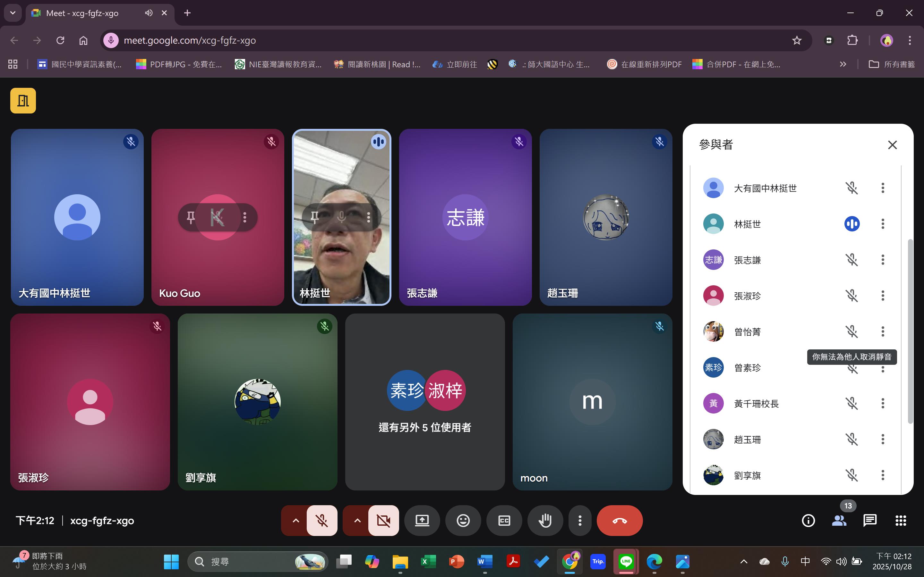Open the hidden bookmarks overflow chevron
The height and width of the screenshot is (577, 924).
pyautogui.click(x=843, y=64)
